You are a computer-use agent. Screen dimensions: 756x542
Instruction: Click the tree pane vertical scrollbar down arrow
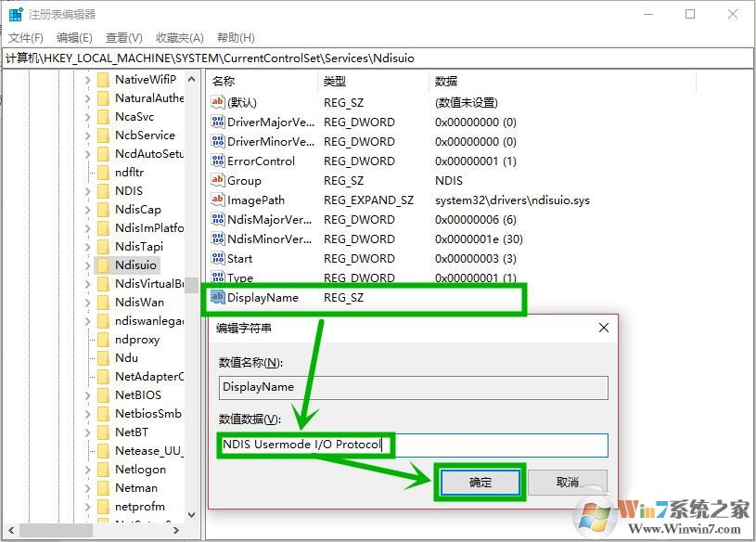click(192, 514)
